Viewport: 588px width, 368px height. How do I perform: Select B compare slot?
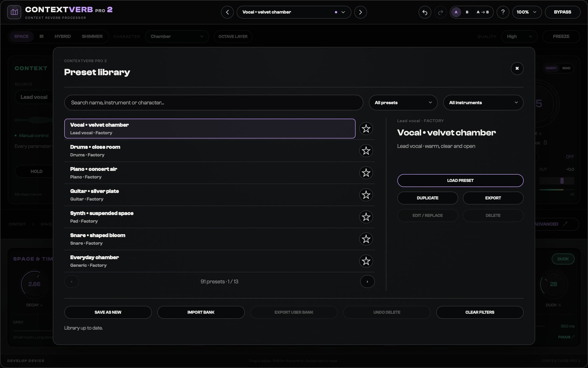point(467,12)
